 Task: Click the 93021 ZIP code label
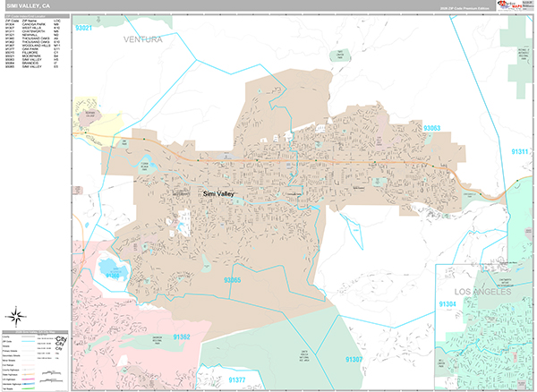click(84, 29)
